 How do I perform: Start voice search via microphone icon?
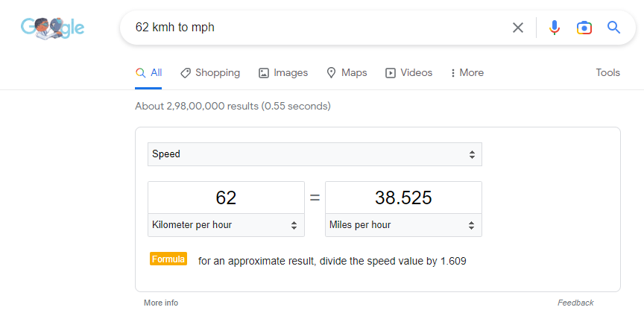554,28
